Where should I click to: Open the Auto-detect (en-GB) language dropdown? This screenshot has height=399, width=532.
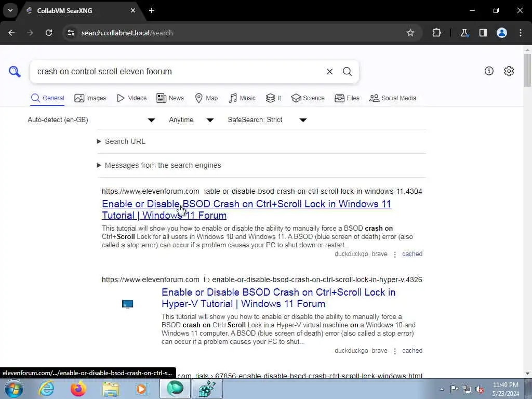coord(91,120)
